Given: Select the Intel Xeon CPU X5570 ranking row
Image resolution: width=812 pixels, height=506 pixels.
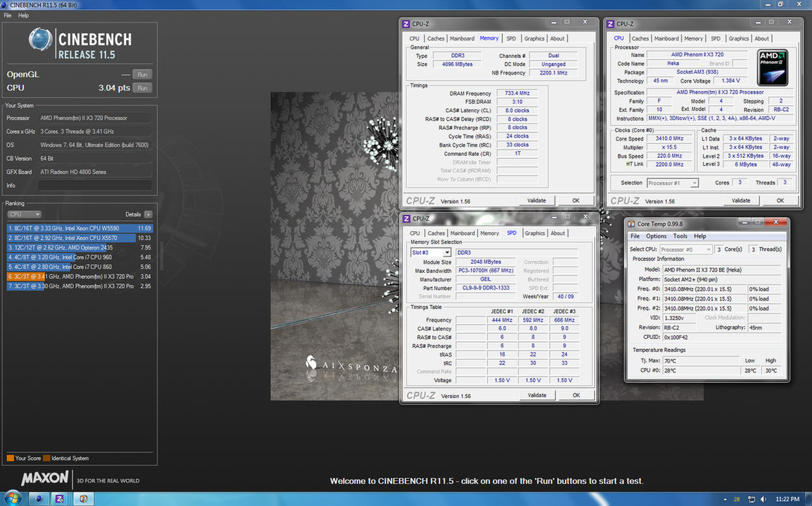Looking at the screenshot, I should click(80, 238).
